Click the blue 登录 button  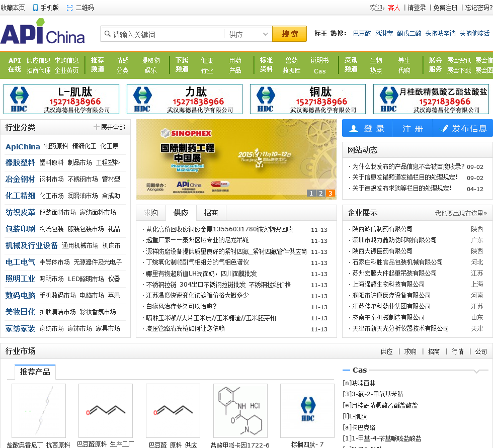(367, 128)
